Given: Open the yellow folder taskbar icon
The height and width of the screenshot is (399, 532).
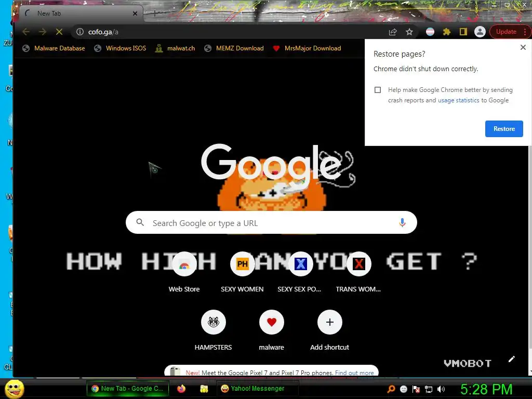Looking at the screenshot, I should (x=204, y=389).
